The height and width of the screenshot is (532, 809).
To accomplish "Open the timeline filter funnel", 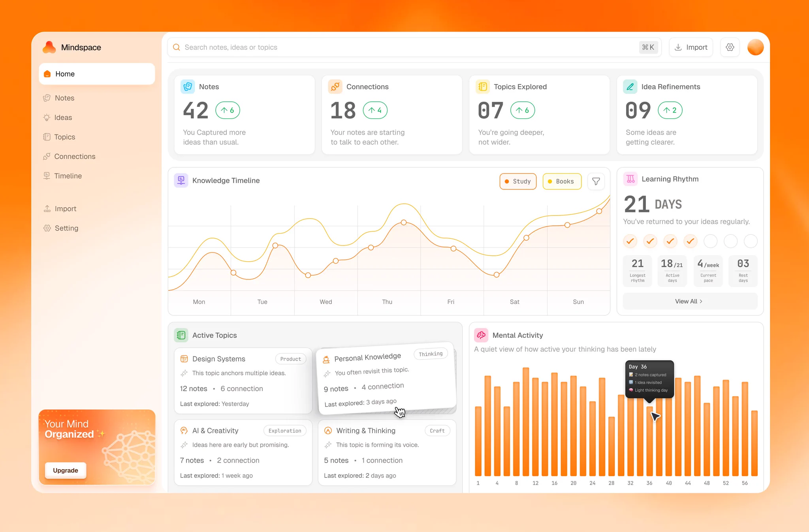I will pyautogui.click(x=596, y=182).
